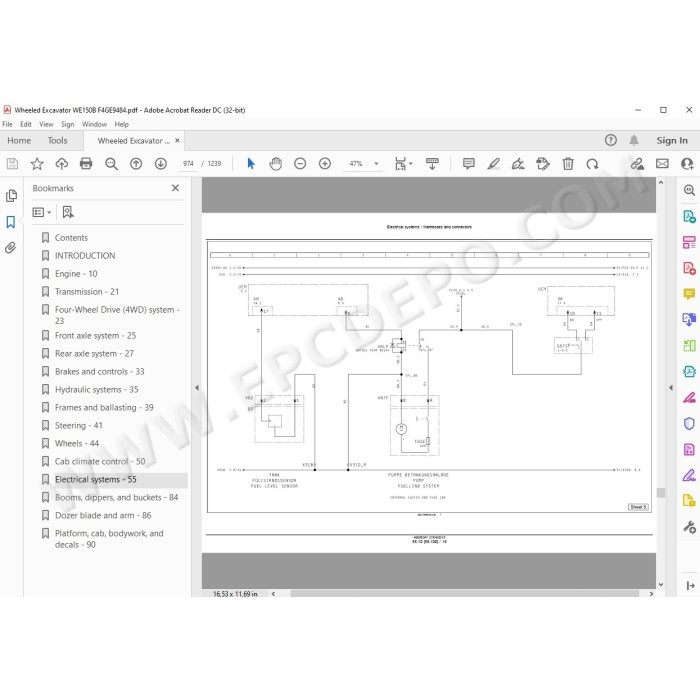Open attachments paperclip panel

11,247
